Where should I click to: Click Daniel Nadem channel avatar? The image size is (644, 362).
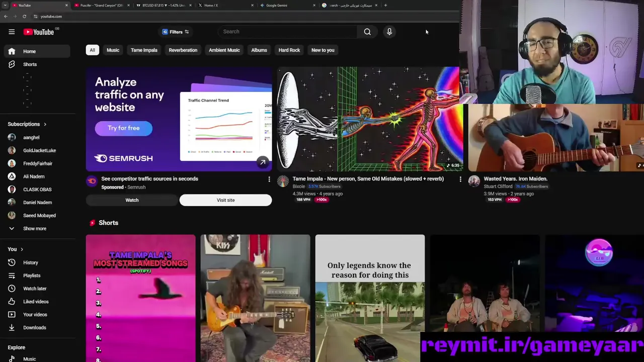click(12, 203)
